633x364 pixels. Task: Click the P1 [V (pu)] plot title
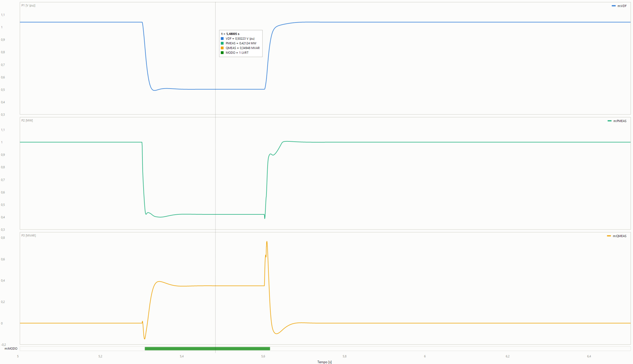pos(28,6)
